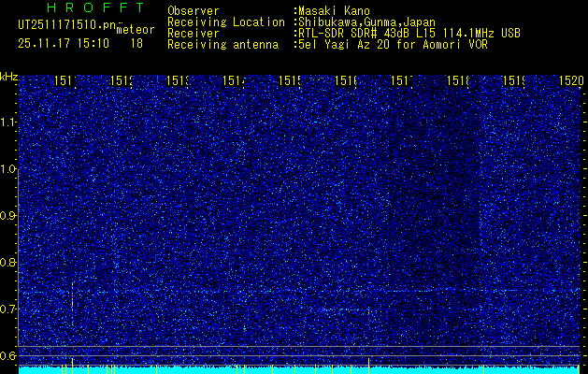The image size is (588, 374).
Task: Click the 'Receiver' field label
Action: 194,34
